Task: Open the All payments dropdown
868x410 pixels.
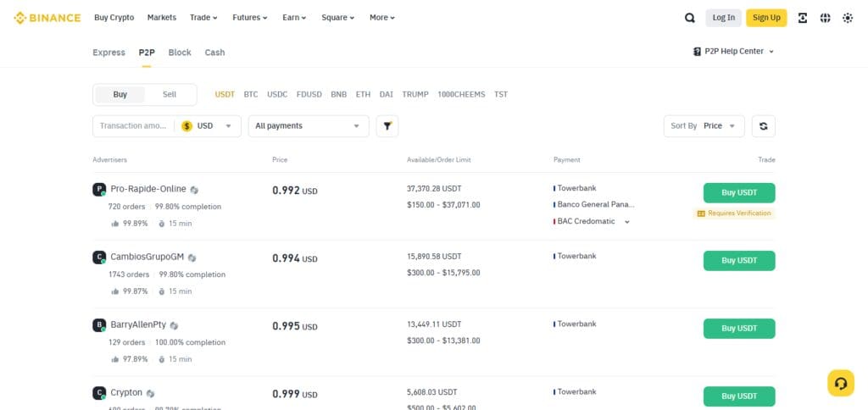Action: (309, 126)
